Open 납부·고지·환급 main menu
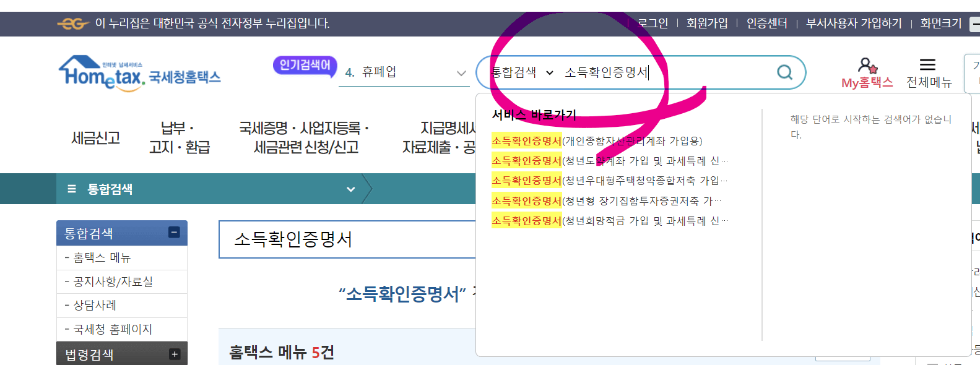This screenshot has height=365, width=980. pos(180,137)
